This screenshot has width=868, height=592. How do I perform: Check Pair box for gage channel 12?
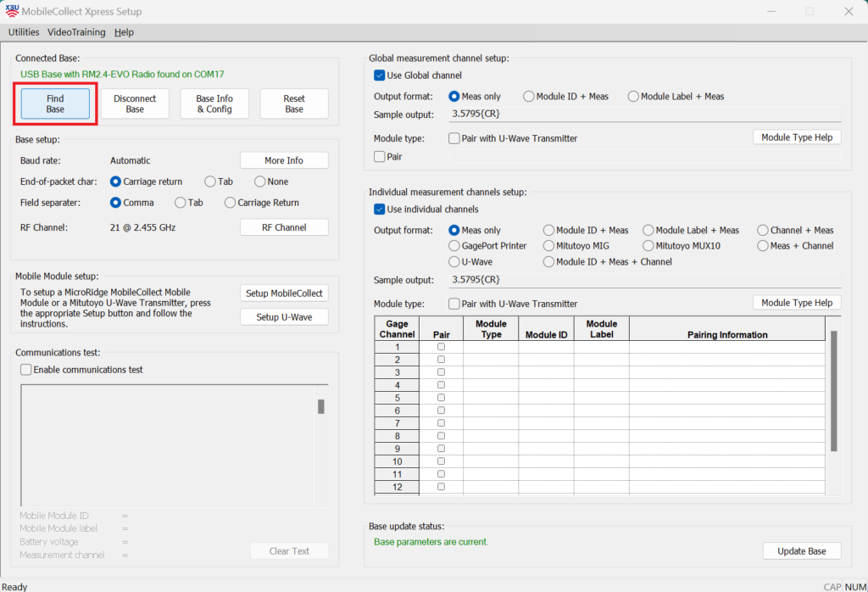(x=441, y=487)
